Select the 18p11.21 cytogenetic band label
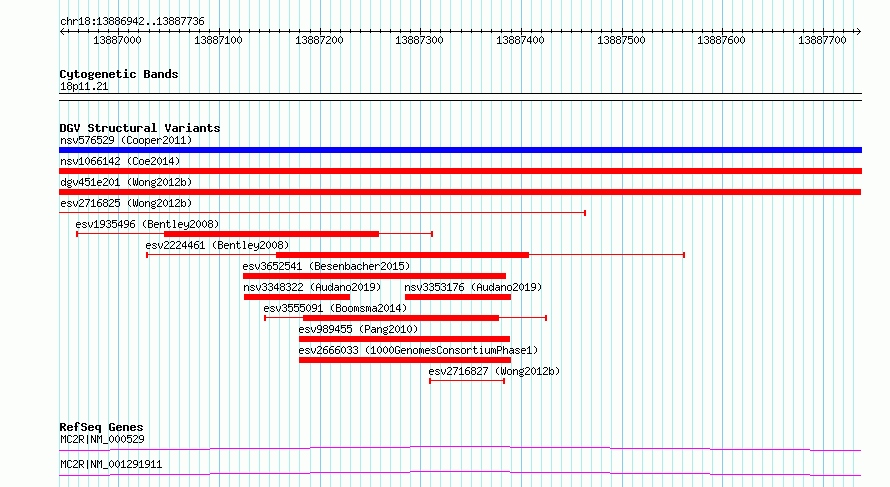This screenshot has width=890, height=487. click(x=84, y=86)
